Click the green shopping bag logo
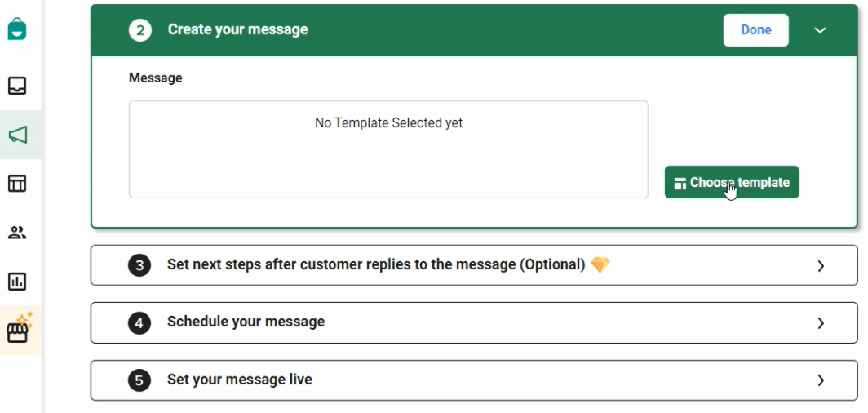 click(17, 29)
